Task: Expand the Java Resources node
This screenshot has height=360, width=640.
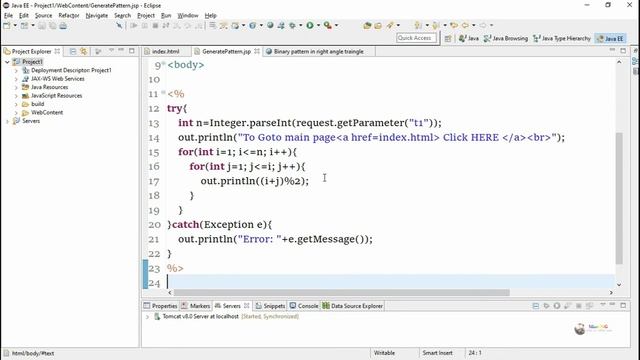Action: pyautogui.click(x=16, y=87)
